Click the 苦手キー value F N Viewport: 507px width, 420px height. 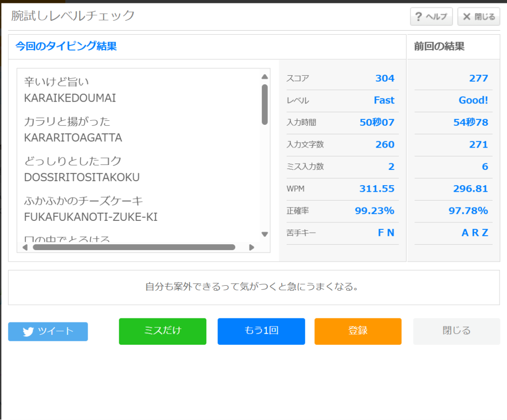point(386,233)
